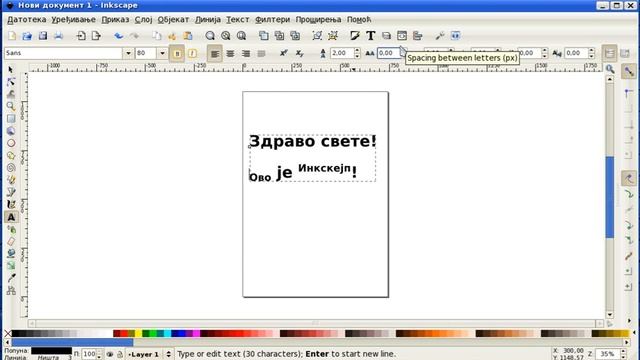Open Layer 1 selector dropdown

click(149, 354)
